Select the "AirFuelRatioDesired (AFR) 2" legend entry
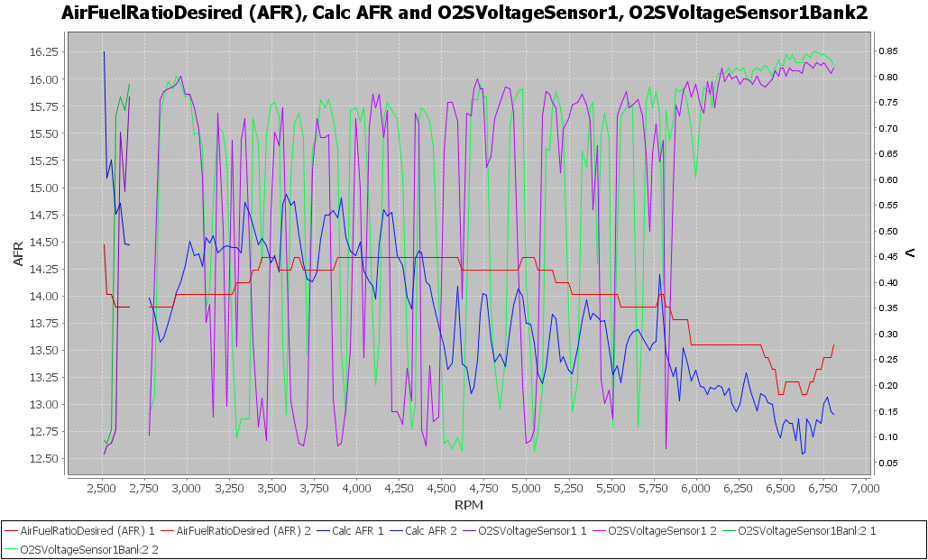Image resolution: width=928 pixels, height=560 pixels. point(243,531)
